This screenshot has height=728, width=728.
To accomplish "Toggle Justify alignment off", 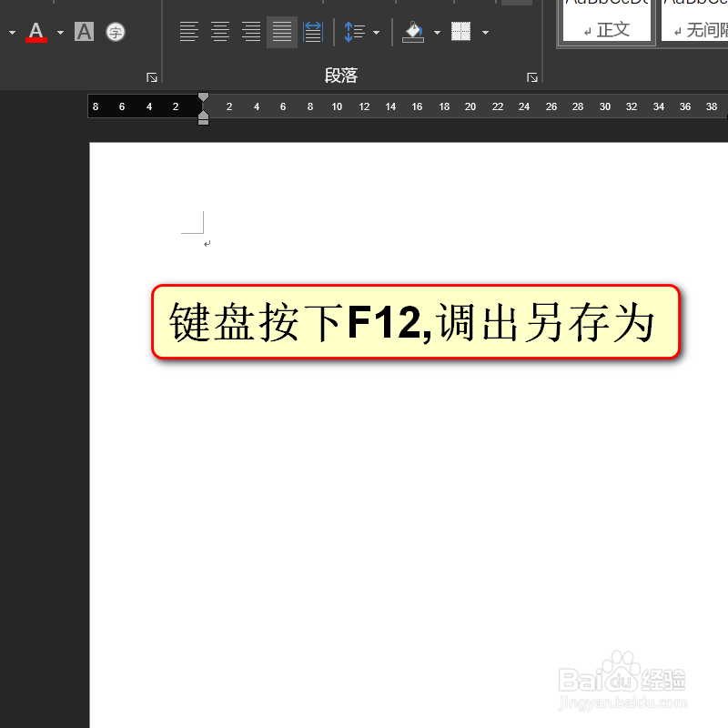I will [x=281, y=31].
